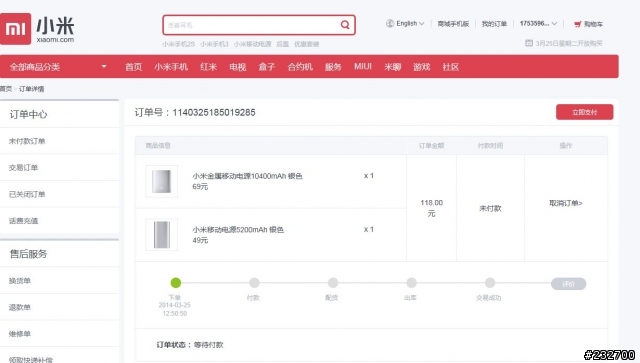Click 首页 breadcrumb link

pos(6,89)
